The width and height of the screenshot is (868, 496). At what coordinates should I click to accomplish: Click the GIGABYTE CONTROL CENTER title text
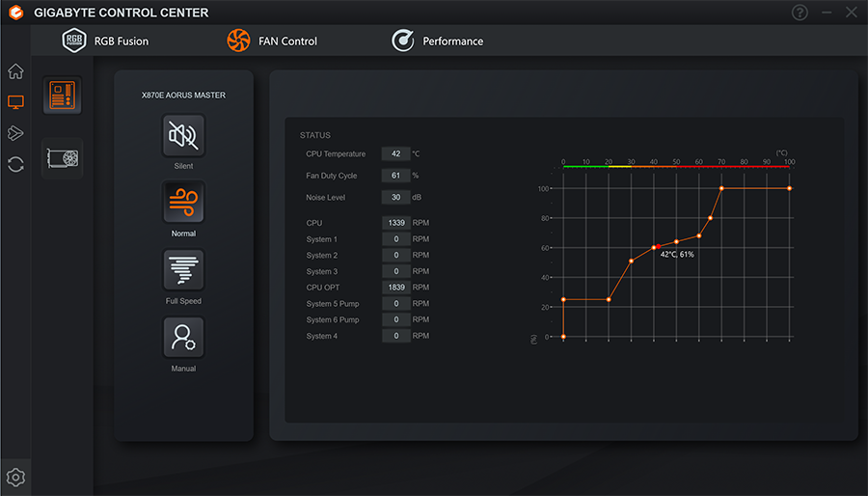pos(122,13)
